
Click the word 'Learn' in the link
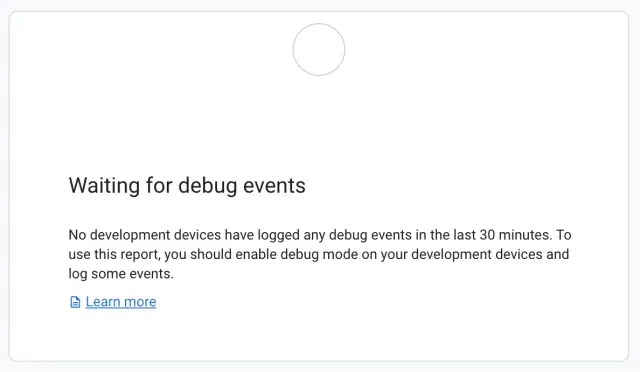[102, 302]
